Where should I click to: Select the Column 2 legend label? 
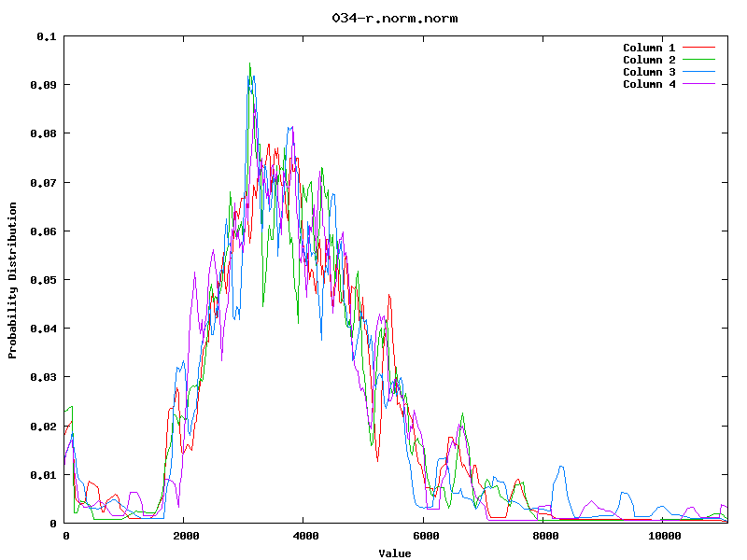coord(649,60)
